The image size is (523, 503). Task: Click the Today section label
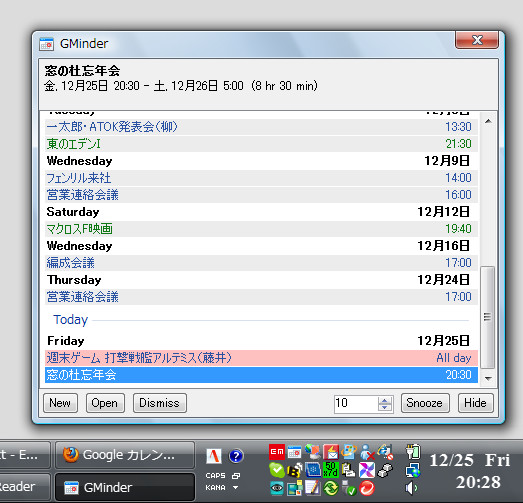click(70, 320)
